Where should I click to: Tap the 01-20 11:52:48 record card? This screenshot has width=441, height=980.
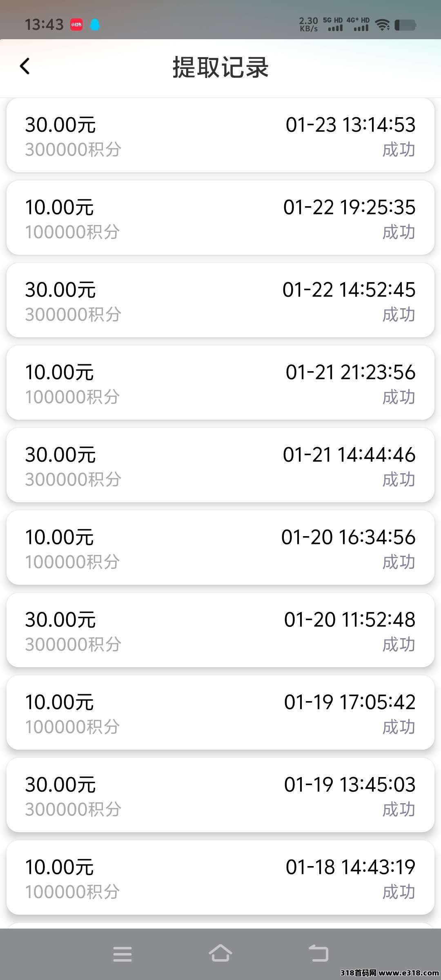click(x=220, y=630)
